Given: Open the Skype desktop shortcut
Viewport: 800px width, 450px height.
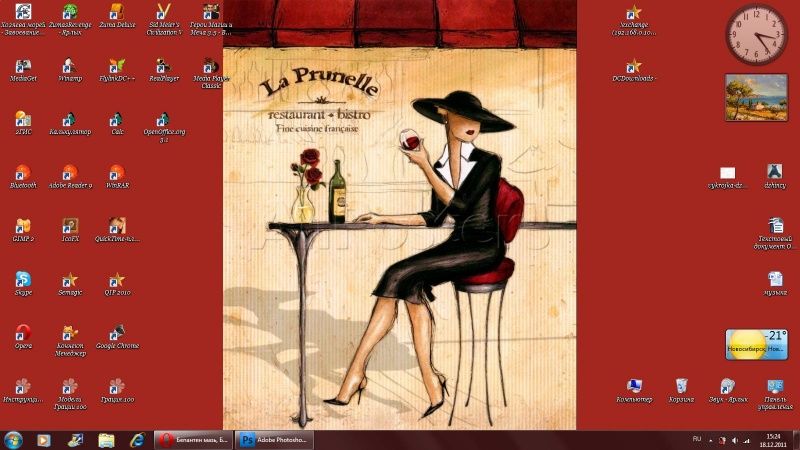Looking at the screenshot, I should click(x=22, y=280).
